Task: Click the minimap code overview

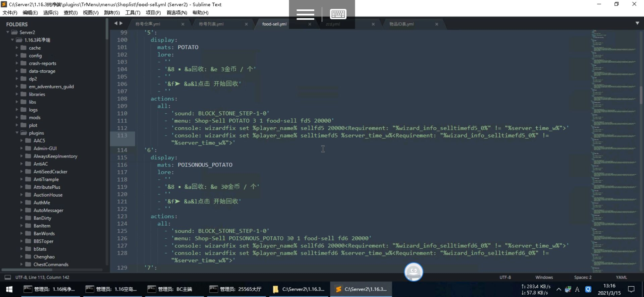Action: tap(614, 151)
